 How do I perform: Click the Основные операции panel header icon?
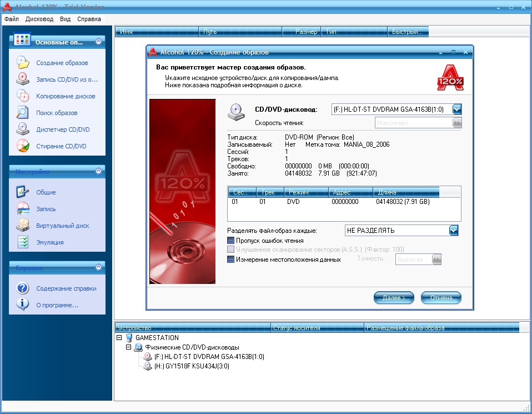(x=22, y=39)
